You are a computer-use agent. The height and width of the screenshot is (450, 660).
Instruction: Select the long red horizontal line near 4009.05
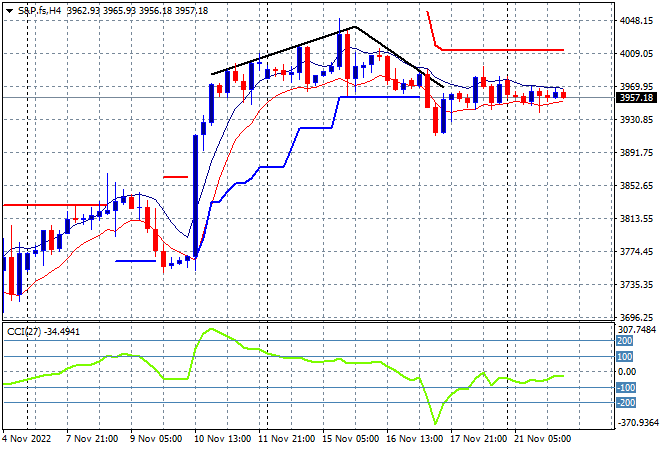coord(502,50)
